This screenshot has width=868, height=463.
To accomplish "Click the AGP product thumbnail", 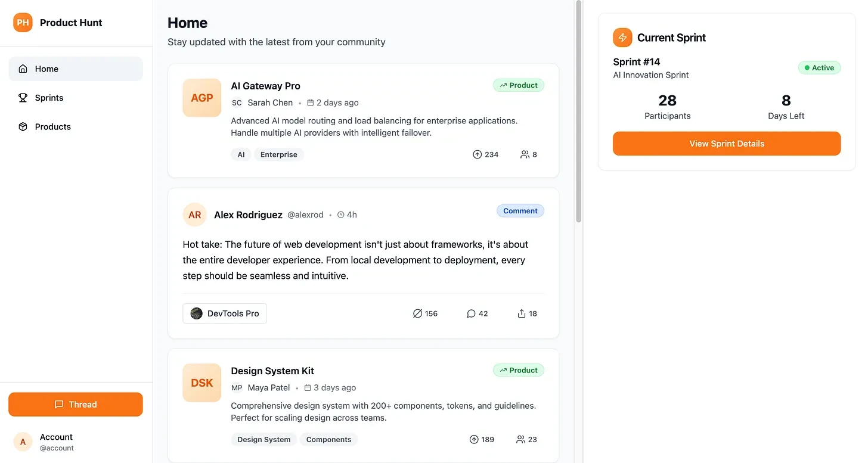I will 201,98.
